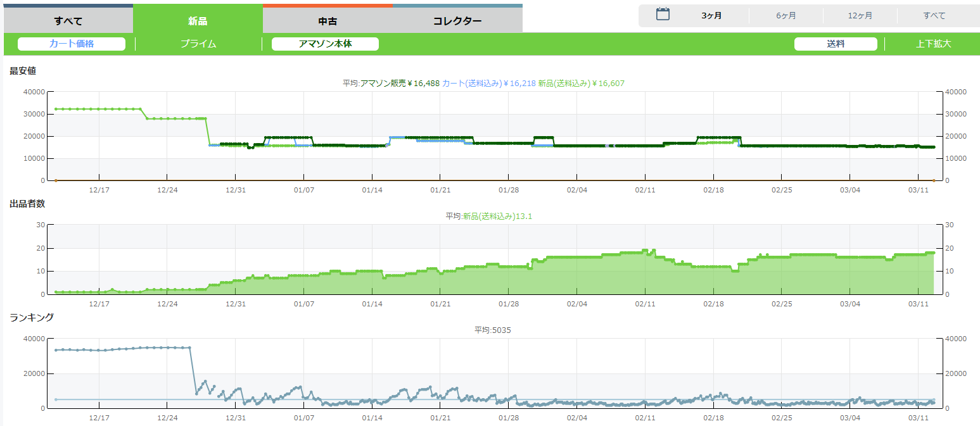This screenshot has height=426, width=980.
Task: Enable the プライム filter
Action: 198,44
